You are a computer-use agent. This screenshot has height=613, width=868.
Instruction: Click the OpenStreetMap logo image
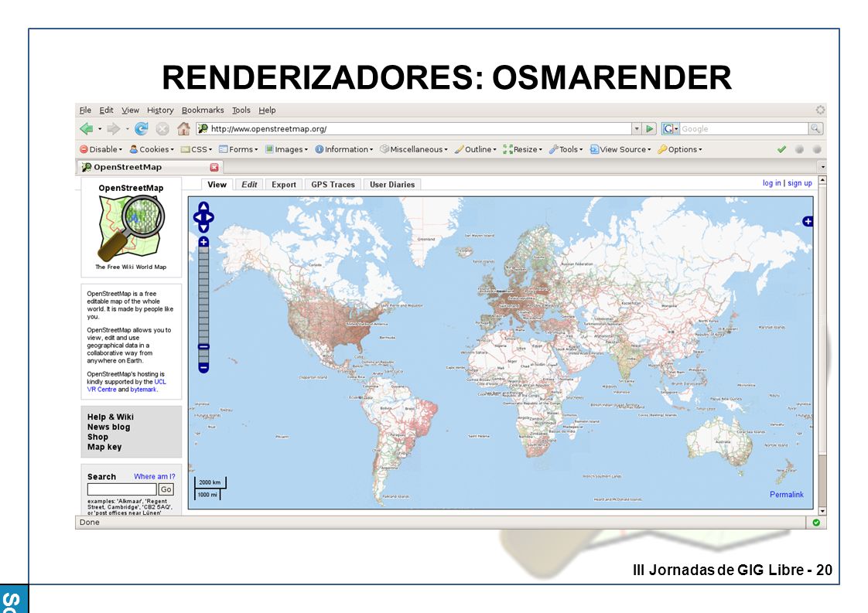pos(132,229)
